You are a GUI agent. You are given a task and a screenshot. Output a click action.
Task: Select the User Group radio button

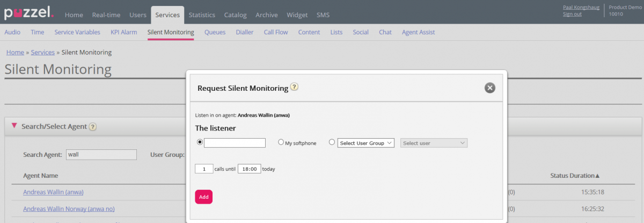coord(332,142)
